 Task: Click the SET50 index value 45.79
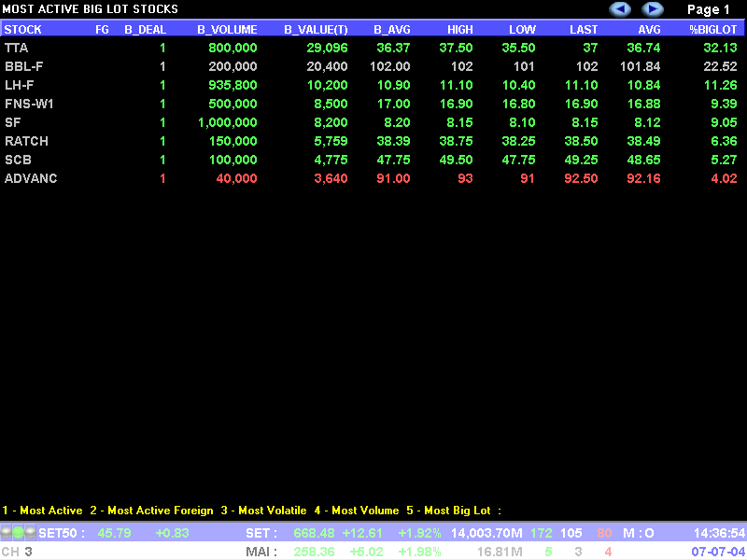pyautogui.click(x=114, y=533)
